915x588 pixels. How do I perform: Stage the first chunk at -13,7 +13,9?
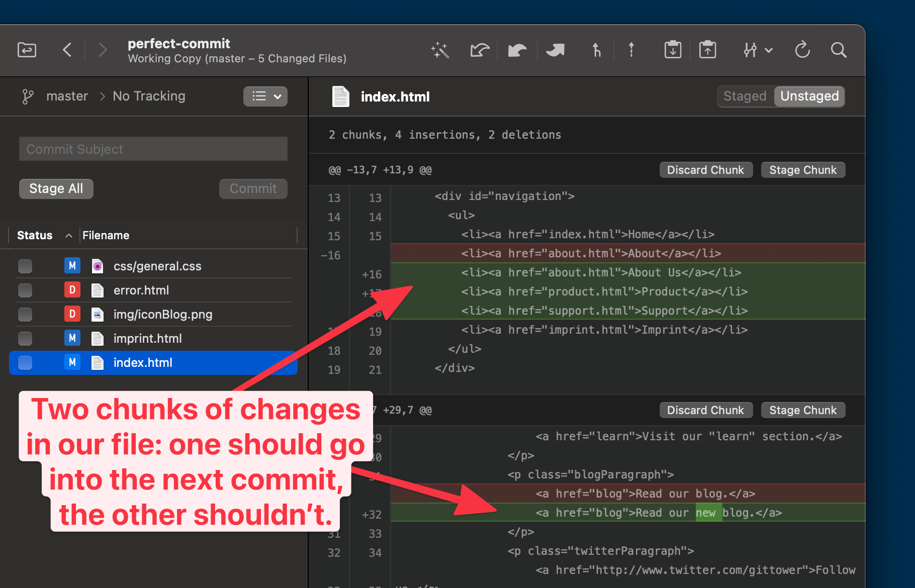(803, 170)
